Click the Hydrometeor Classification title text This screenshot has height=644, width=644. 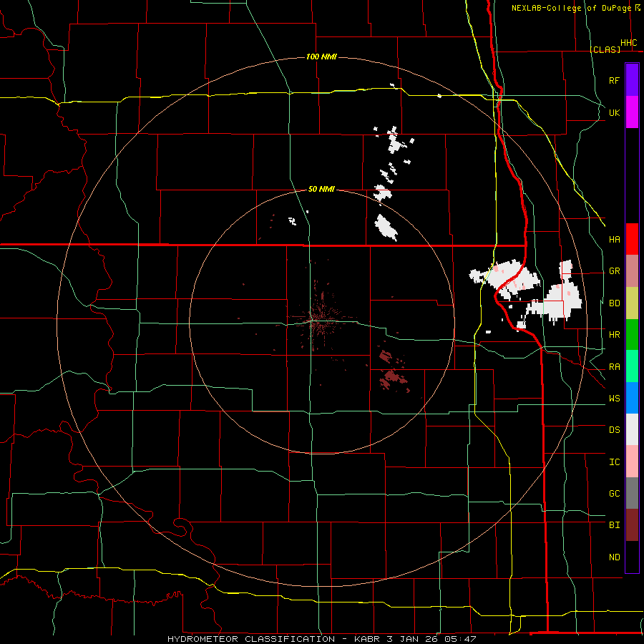321,639
